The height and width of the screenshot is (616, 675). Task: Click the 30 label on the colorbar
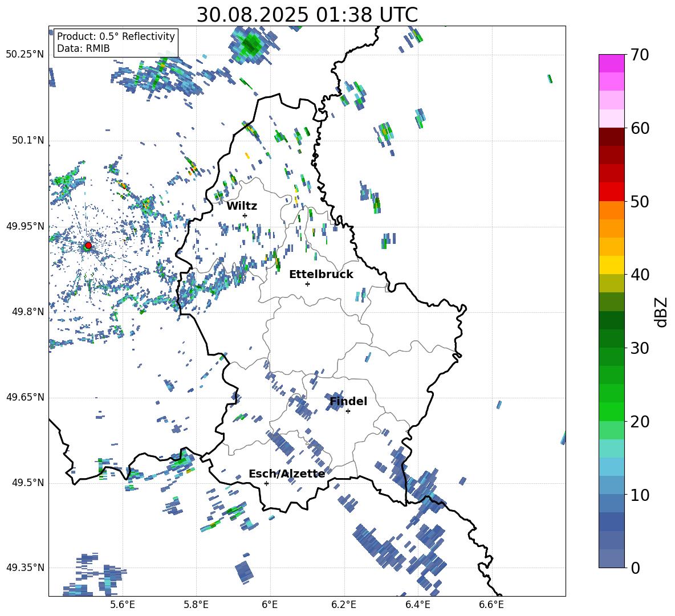click(640, 348)
